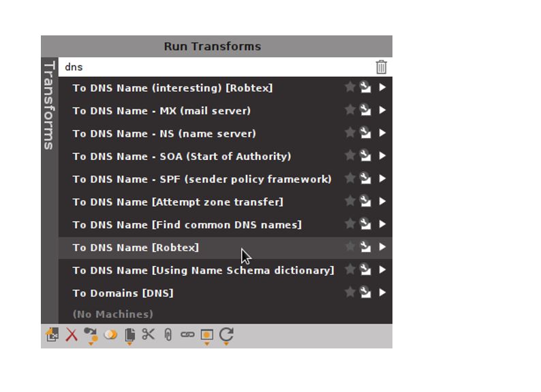Select the highlighted To DNS Name [Robtex] label
Viewport: 541px width, 392px height.
coord(136,248)
